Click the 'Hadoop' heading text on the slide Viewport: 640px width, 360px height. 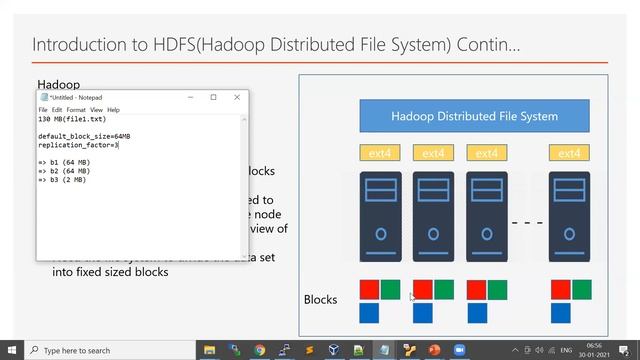click(x=59, y=84)
